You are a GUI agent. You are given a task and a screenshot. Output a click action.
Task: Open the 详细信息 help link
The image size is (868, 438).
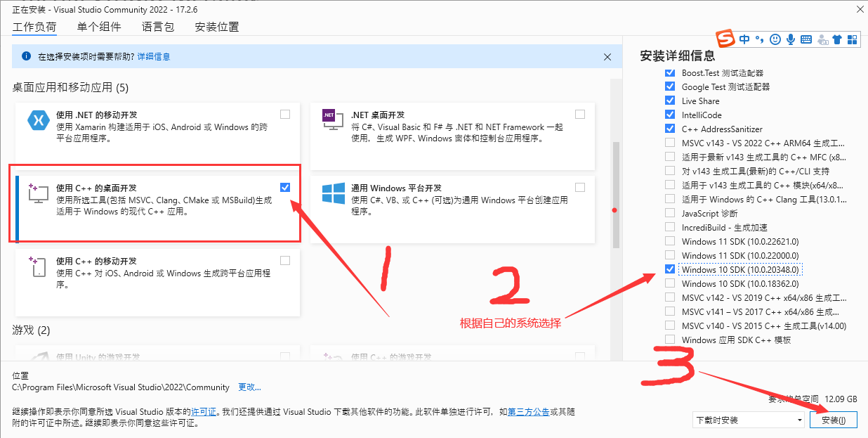[153, 56]
